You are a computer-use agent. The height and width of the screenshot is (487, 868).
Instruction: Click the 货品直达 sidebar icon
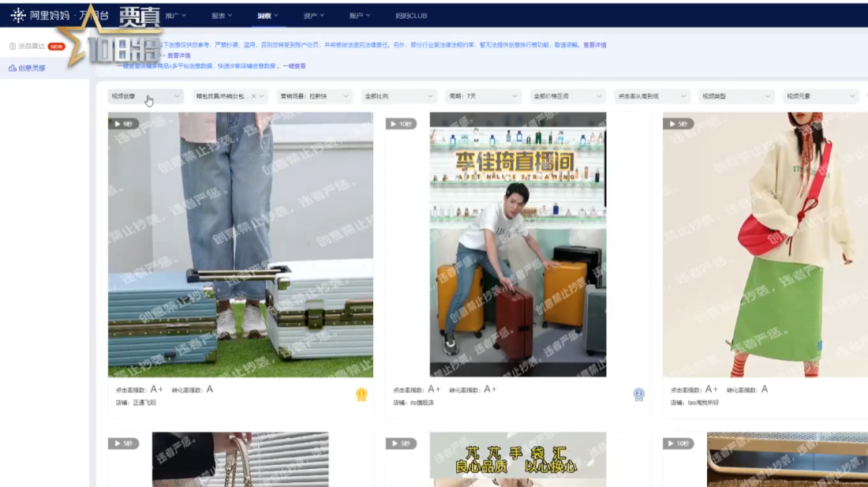[x=13, y=47]
